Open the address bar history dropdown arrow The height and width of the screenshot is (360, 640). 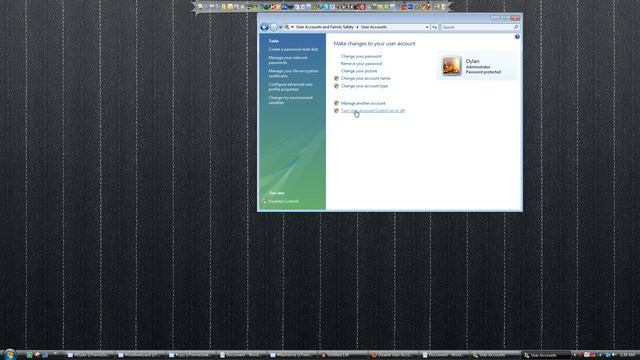click(x=427, y=27)
